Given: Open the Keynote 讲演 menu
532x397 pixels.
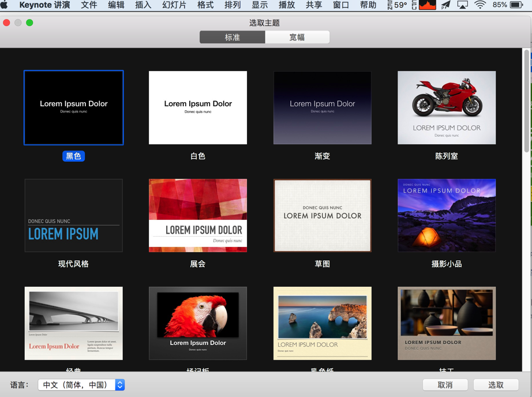Looking at the screenshot, I should pyautogui.click(x=45, y=5).
